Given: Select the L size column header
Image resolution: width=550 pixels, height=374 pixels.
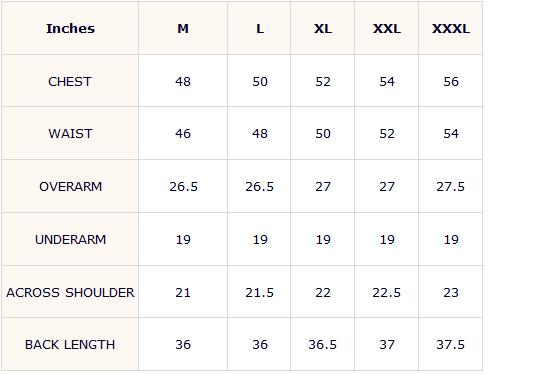Looking at the screenshot, I should (260, 28).
